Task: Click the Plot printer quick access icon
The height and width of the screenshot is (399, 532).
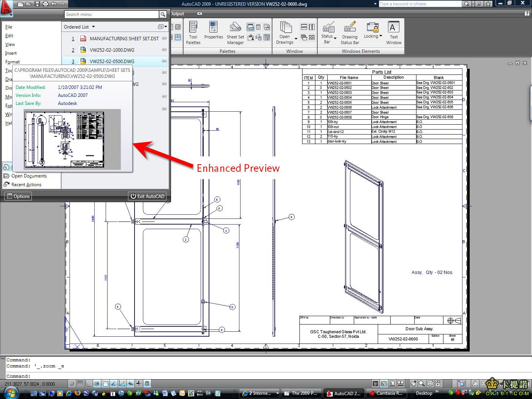Action: pos(46,4)
